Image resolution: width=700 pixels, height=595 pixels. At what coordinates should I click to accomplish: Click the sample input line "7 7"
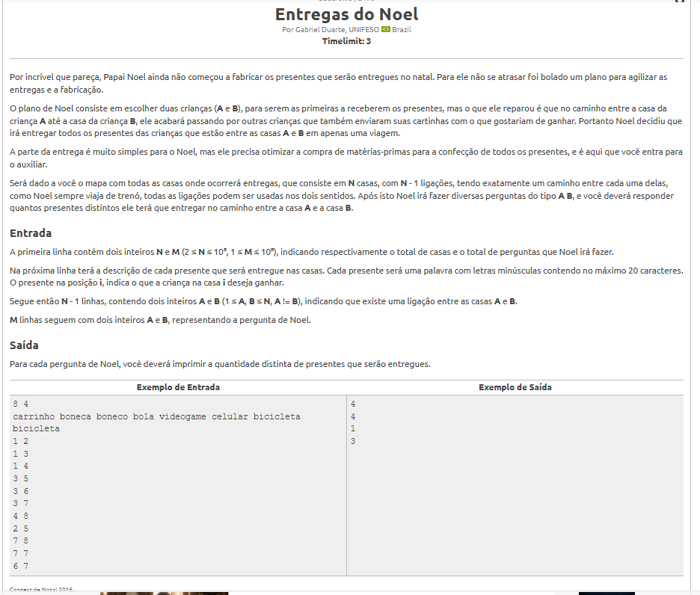point(20,553)
